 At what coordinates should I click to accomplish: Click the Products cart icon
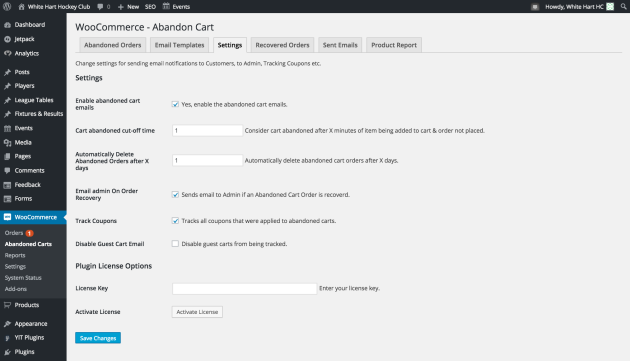coord(7,305)
